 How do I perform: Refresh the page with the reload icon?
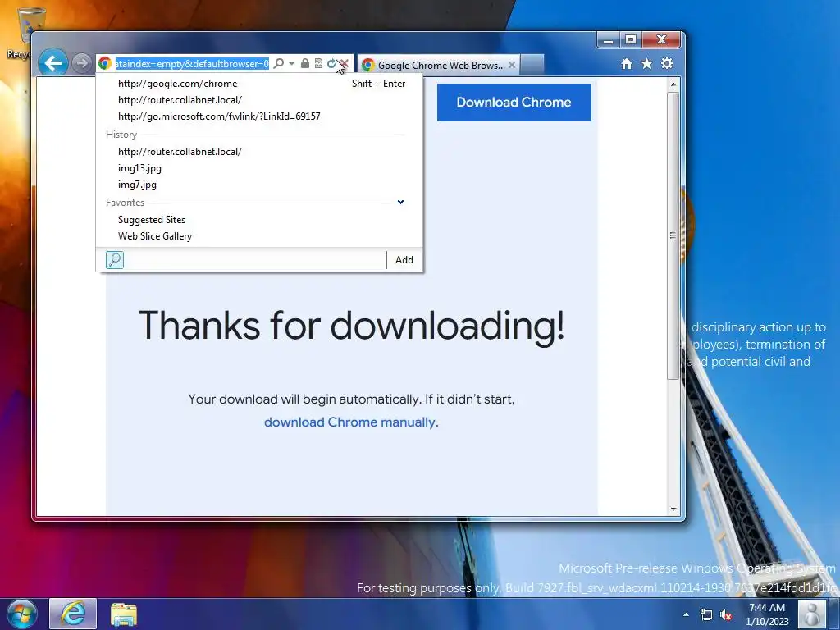(331, 64)
